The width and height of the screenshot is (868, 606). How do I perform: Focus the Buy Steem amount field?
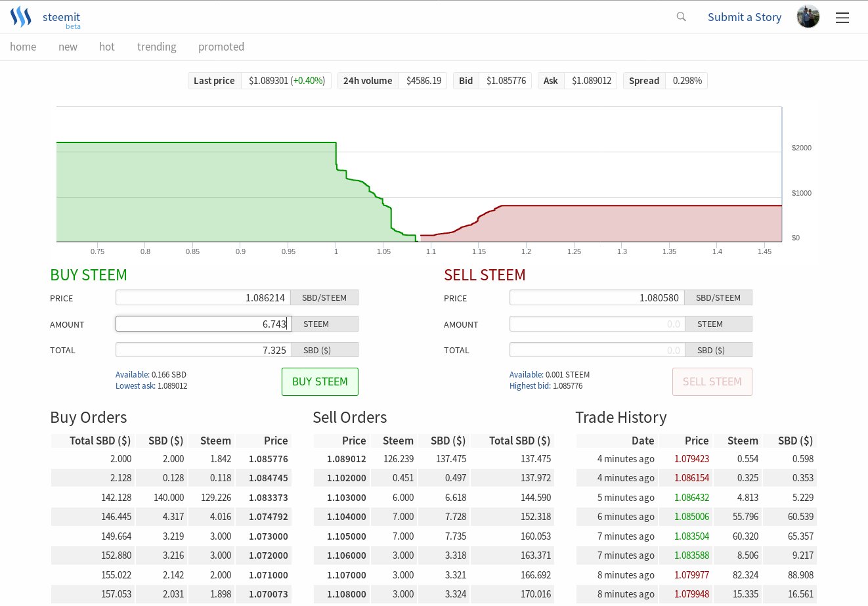click(204, 324)
